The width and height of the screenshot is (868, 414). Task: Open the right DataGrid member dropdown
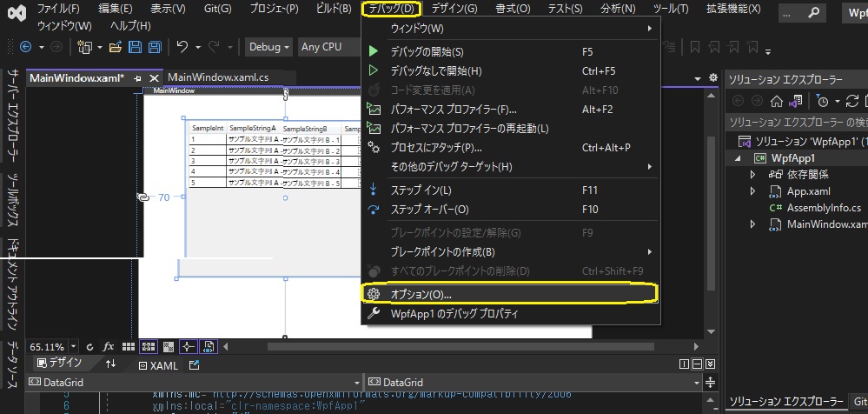pos(698,383)
